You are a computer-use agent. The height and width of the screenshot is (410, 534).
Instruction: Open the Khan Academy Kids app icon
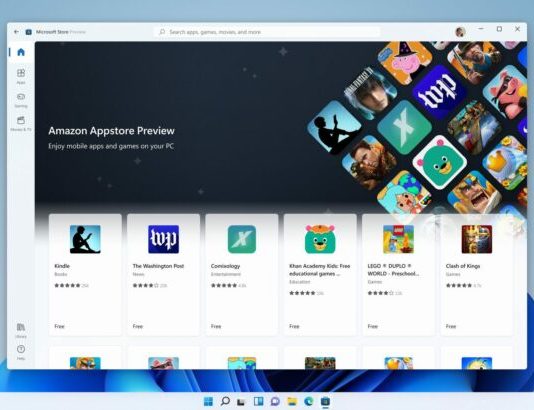(320, 239)
